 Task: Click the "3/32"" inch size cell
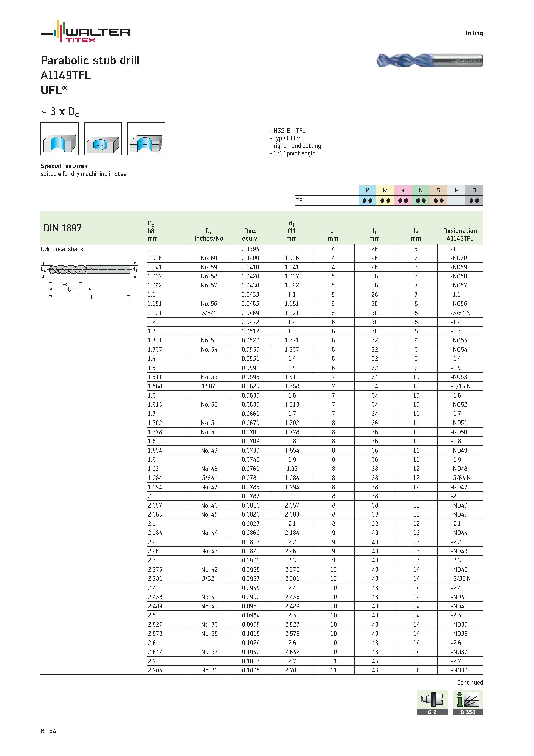coord(209,578)
